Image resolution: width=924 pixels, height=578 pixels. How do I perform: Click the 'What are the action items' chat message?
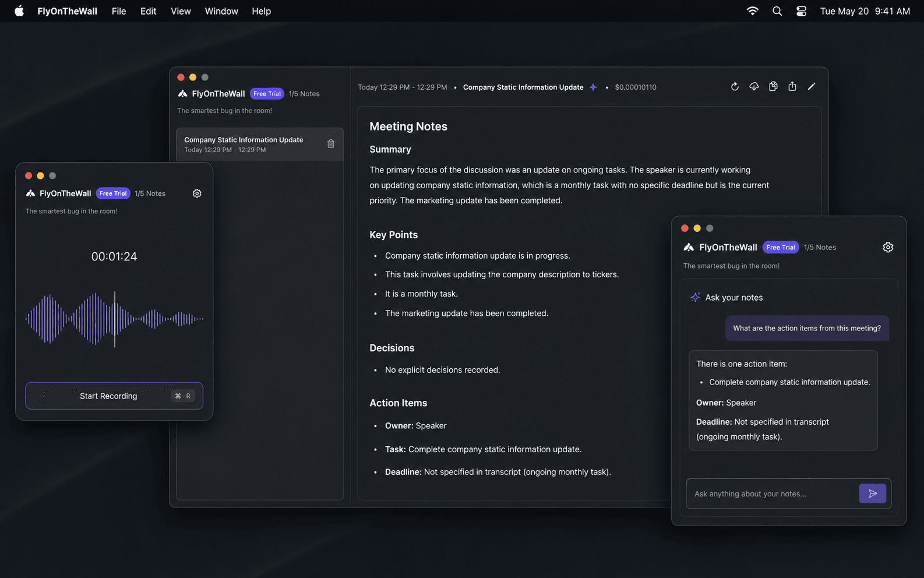(807, 328)
